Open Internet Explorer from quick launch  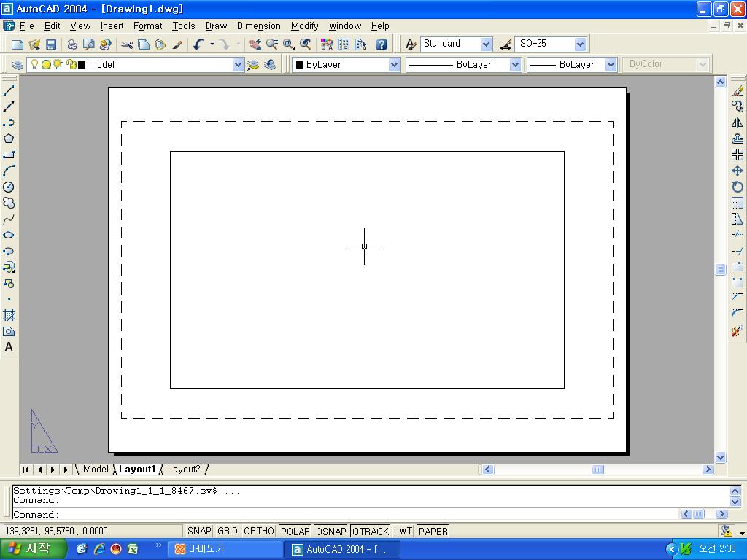coord(99,549)
